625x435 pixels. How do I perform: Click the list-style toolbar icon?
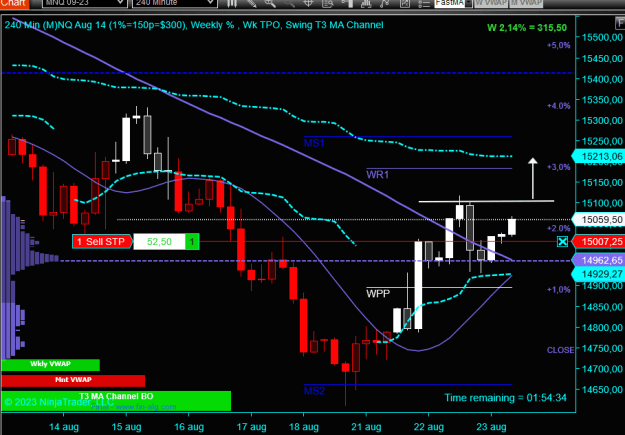[x=423, y=4]
